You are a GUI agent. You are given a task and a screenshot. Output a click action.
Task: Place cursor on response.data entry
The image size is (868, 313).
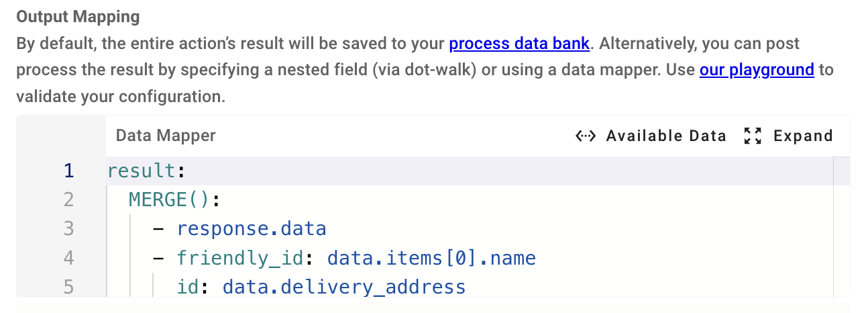tap(252, 229)
